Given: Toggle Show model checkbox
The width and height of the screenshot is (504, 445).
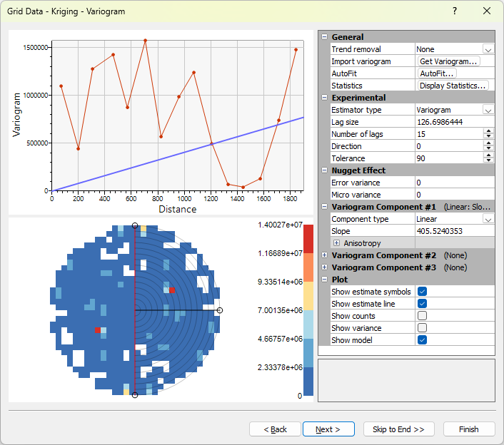Looking at the screenshot, I should [422, 340].
